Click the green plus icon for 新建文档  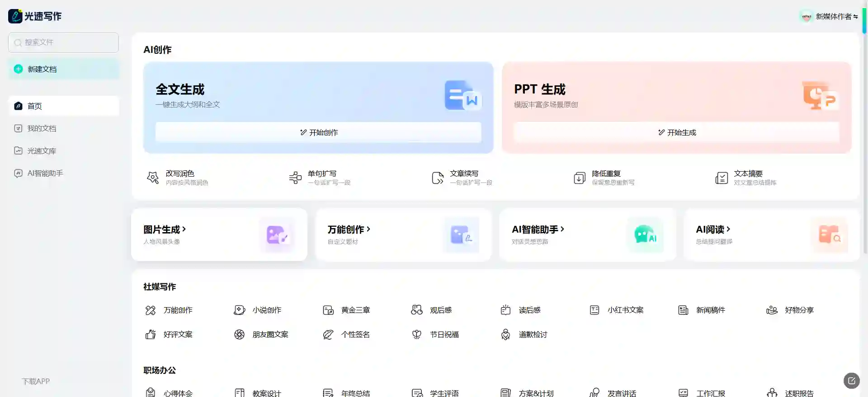18,69
